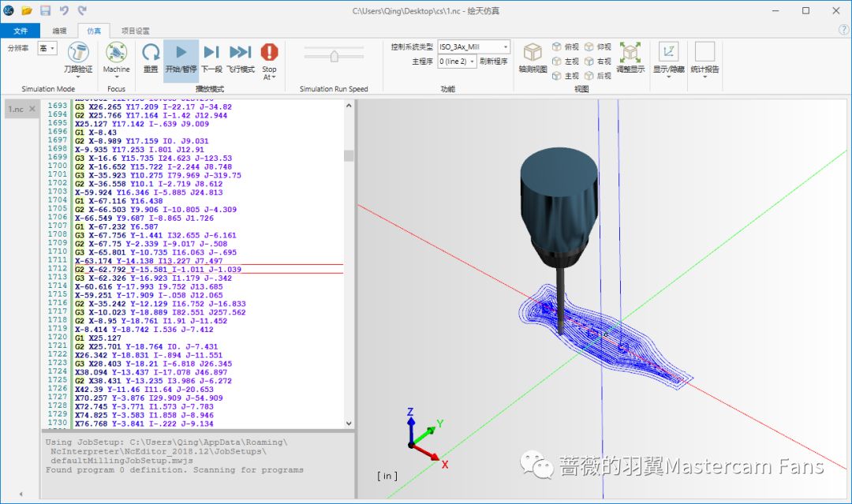
Task: Click the 'Found program 0 definition' log line
Action: point(174,470)
